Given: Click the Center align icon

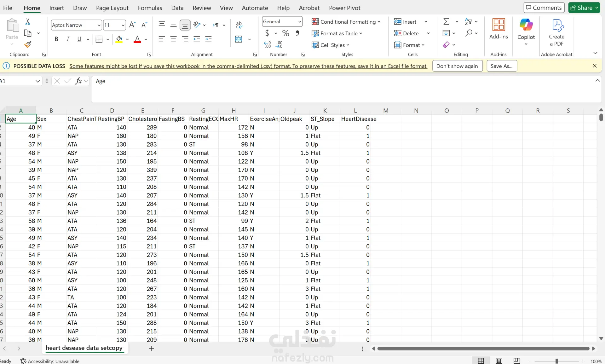Looking at the screenshot, I should click(x=173, y=39).
